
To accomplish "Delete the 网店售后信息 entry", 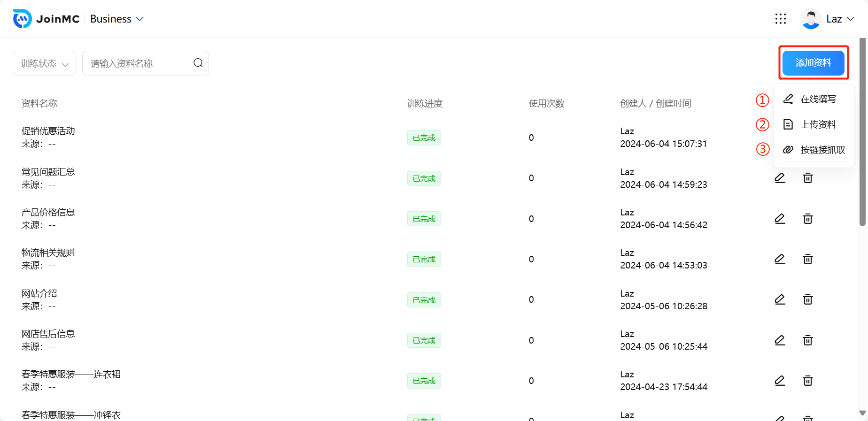I will (808, 340).
